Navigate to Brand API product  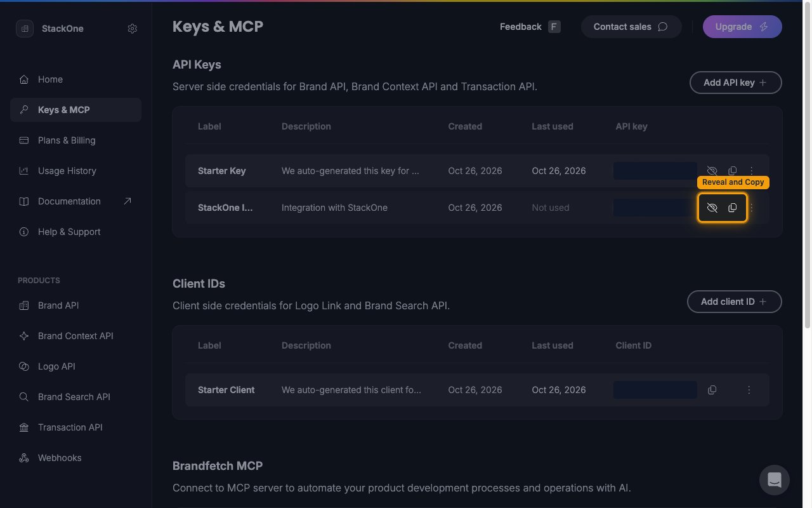(x=75, y=305)
